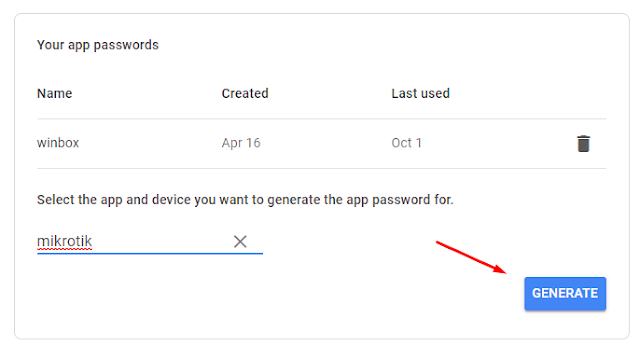The height and width of the screenshot is (360, 640).
Task: Click the GENERATE button
Action: coord(565,293)
